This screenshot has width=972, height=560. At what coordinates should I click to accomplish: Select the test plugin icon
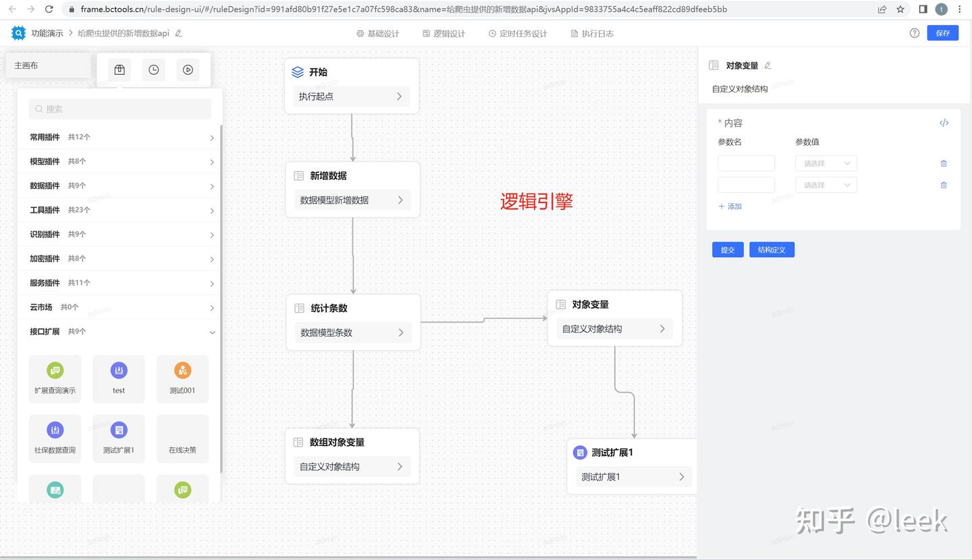[x=119, y=370]
